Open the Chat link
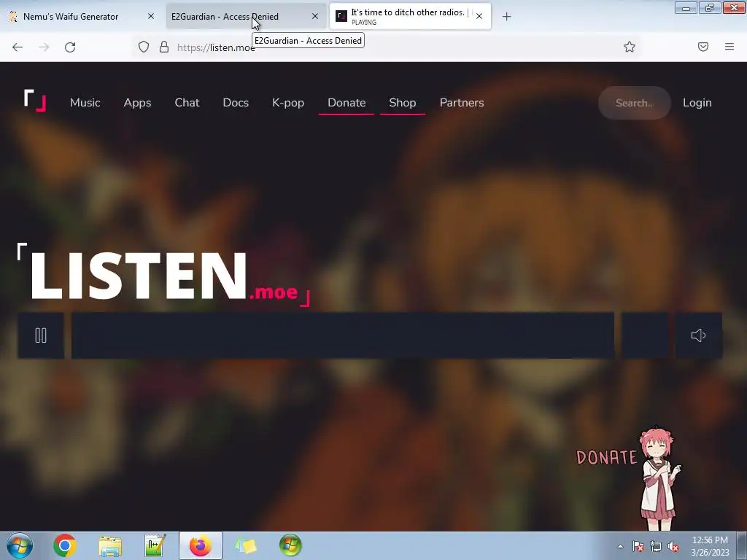The height and width of the screenshot is (560, 747). pyautogui.click(x=187, y=102)
